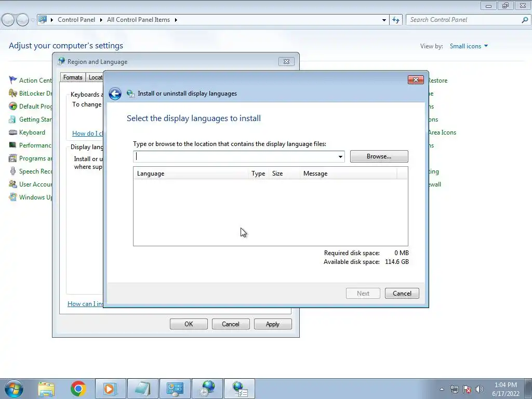Viewport: 532px width, 399px height.
Task: Click the taskbar clock and date
Action: pos(506,389)
